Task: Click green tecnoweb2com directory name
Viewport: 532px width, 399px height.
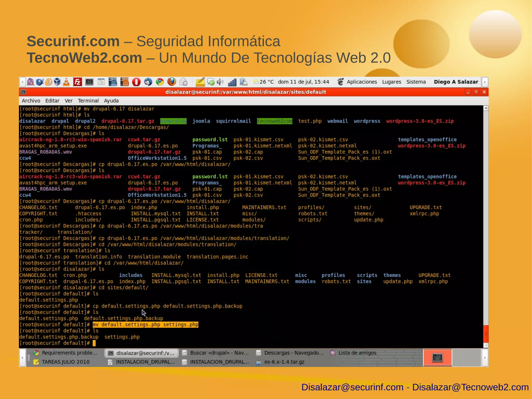Action: [275, 121]
